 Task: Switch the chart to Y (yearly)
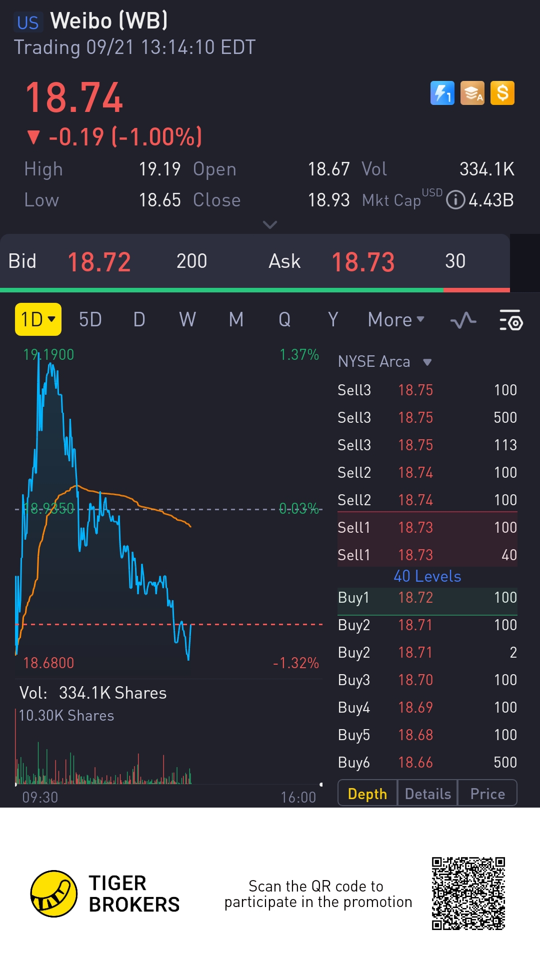click(333, 320)
